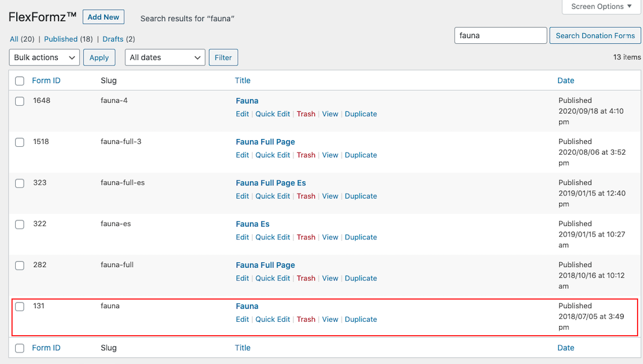Click the Filter button
The width and height of the screenshot is (643, 364).
(223, 57)
